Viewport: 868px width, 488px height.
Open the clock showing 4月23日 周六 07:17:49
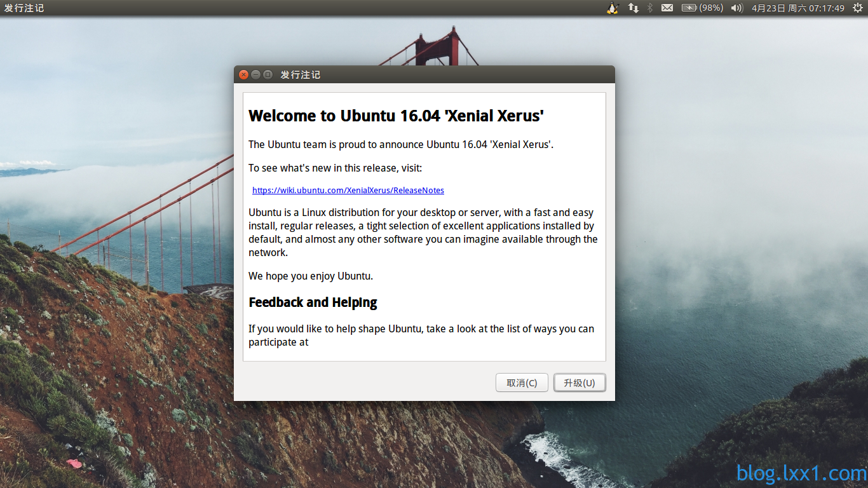(x=798, y=8)
